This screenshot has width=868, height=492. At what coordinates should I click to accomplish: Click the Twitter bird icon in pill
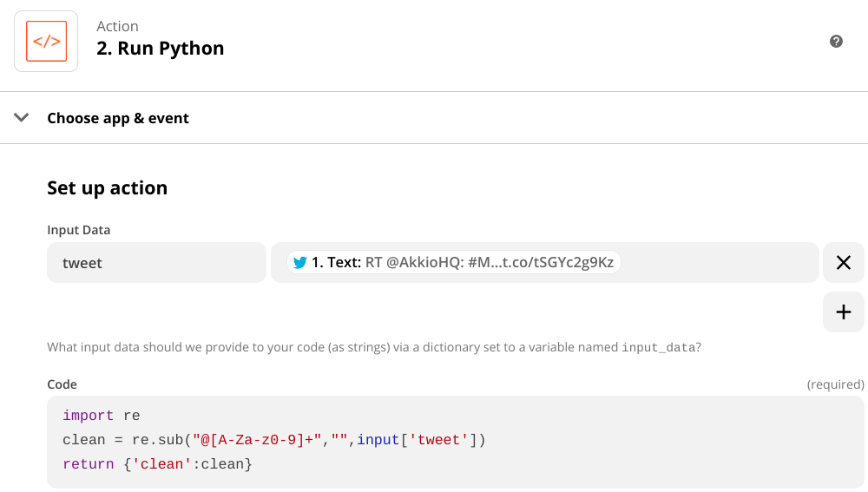point(300,263)
